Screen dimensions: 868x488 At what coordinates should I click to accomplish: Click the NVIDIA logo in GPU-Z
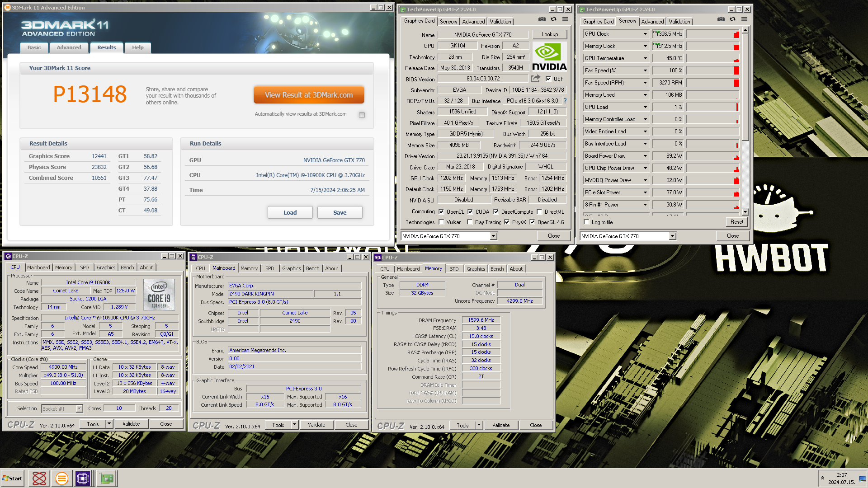549,56
